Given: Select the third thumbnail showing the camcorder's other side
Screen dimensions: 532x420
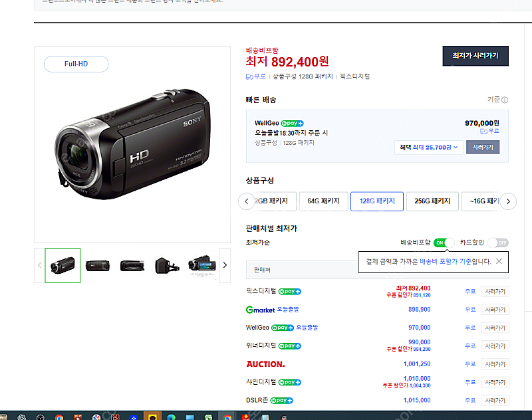Looking at the screenshot, I should pos(132,265).
